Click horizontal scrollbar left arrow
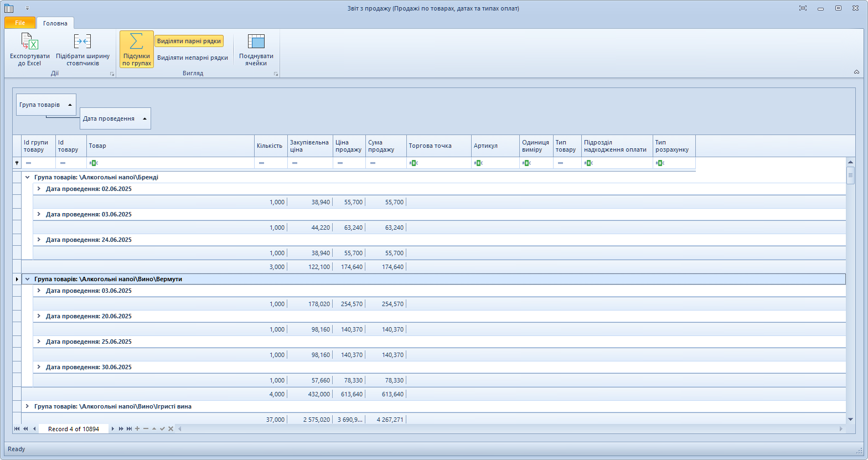868x460 pixels. click(179, 429)
